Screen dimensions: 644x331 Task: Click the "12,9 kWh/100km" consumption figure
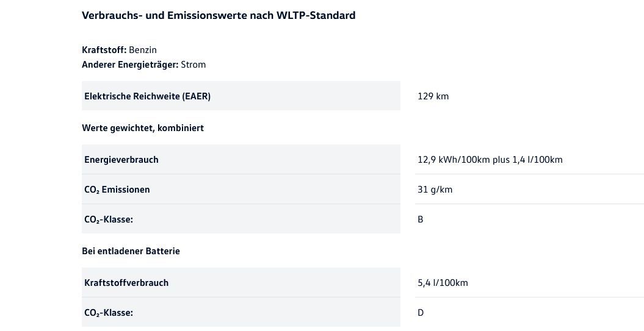[x=454, y=160]
